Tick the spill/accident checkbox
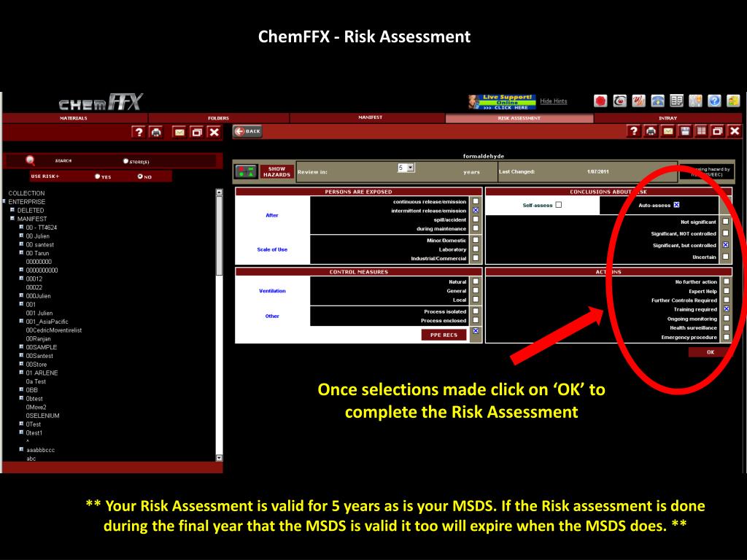This screenshot has width=747, height=560. (x=476, y=219)
